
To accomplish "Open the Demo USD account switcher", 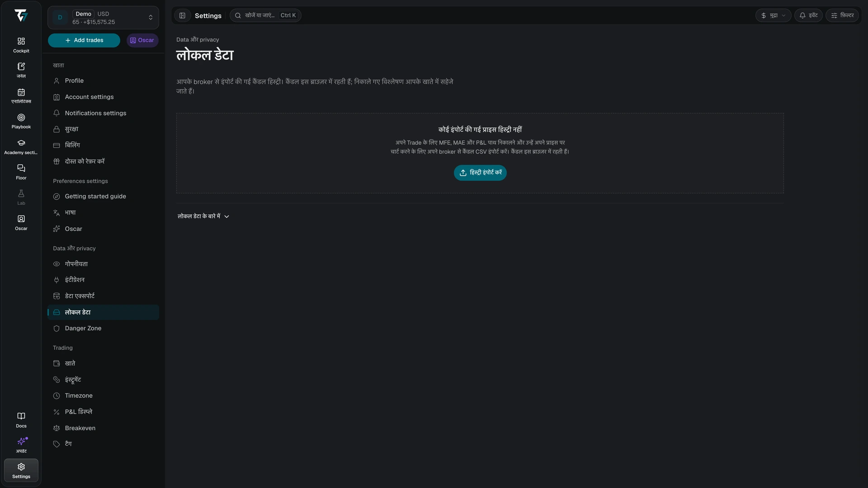I will pos(103,18).
